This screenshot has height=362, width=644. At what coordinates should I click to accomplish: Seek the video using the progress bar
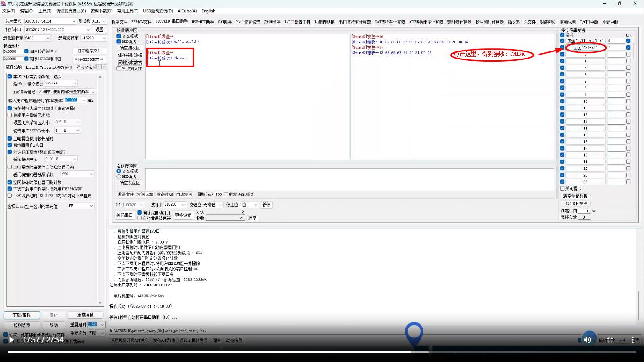(322, 352)
